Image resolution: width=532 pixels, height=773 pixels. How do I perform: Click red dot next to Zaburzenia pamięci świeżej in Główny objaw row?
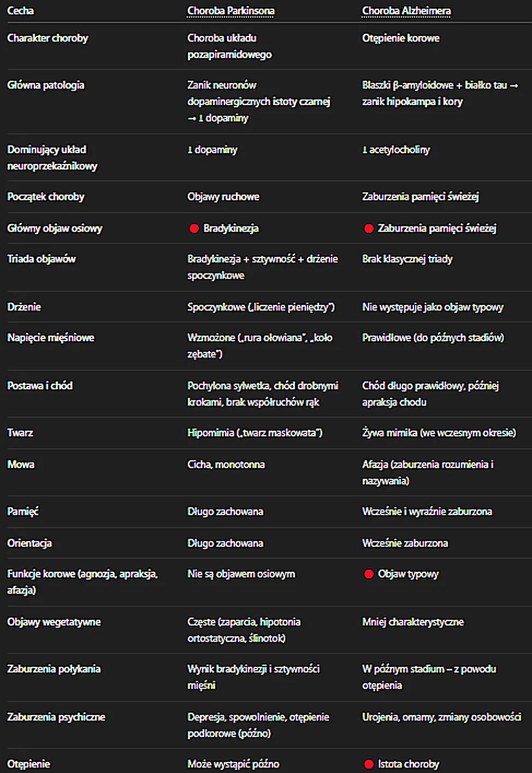369,229
